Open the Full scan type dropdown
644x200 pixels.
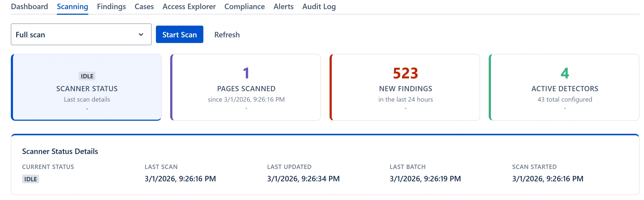[x=81, y=34]
